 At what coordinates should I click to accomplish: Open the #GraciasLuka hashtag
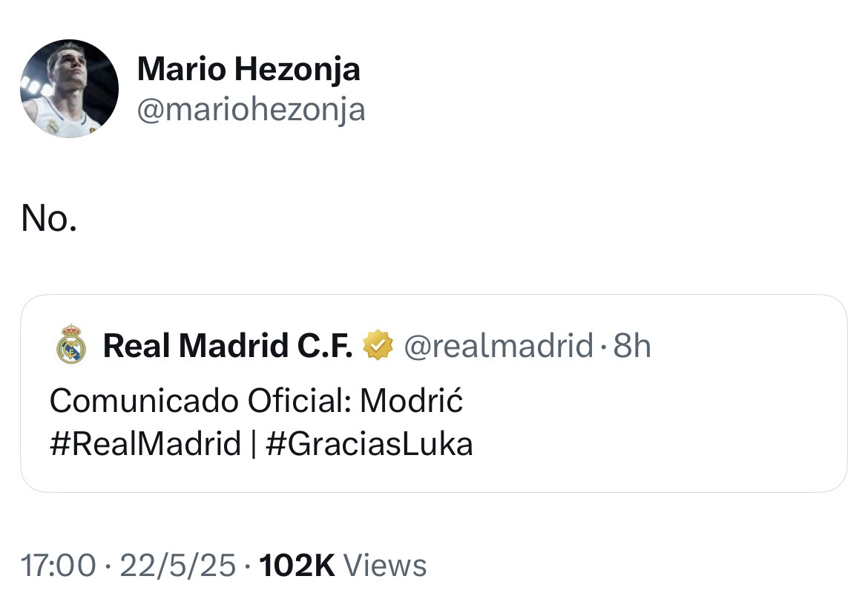[x=369, y=444]
